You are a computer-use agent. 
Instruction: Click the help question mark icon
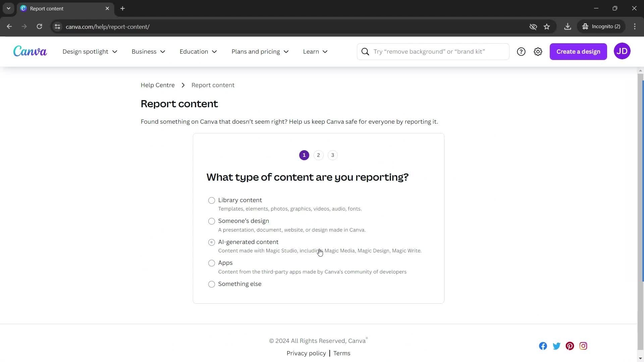521,51
